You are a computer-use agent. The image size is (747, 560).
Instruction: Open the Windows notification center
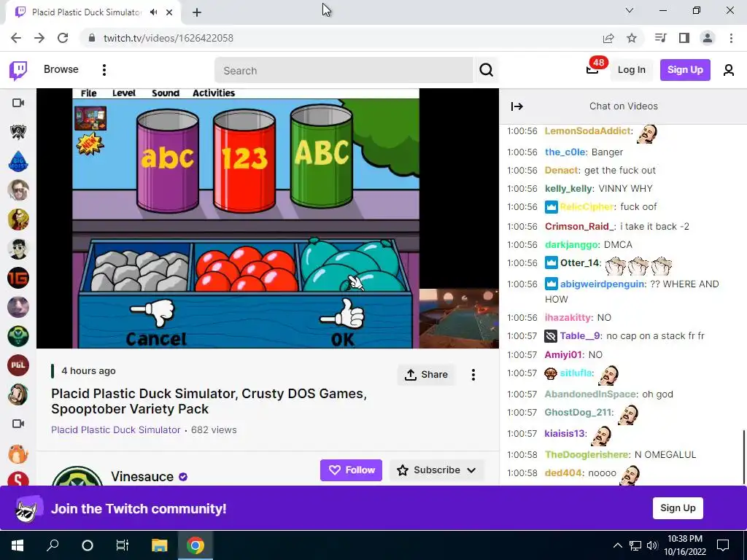pos(723,545)
